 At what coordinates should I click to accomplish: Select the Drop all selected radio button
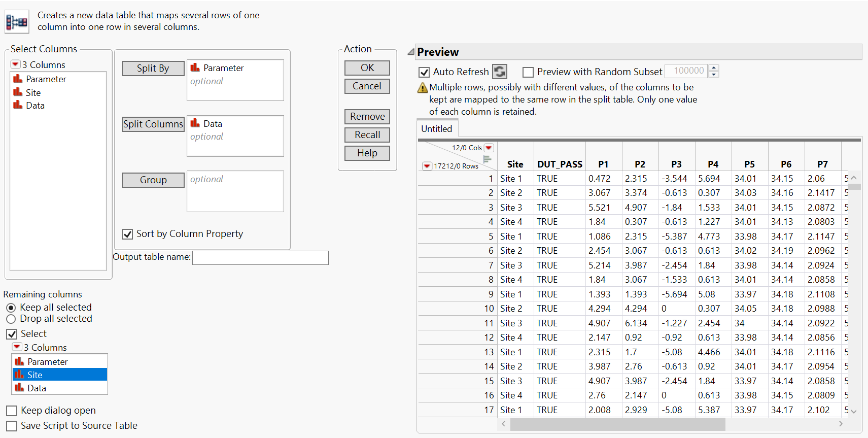(11, 319)
